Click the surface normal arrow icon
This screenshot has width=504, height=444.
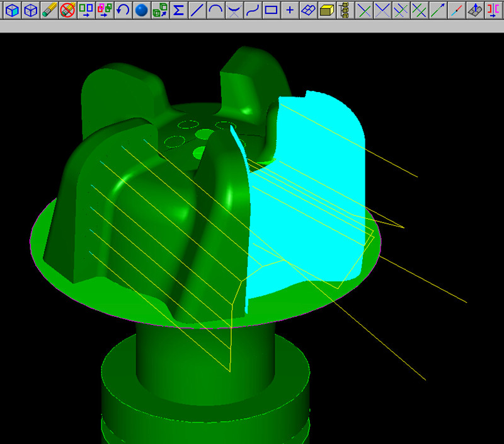pyautogui.click(x=475, y=10)
